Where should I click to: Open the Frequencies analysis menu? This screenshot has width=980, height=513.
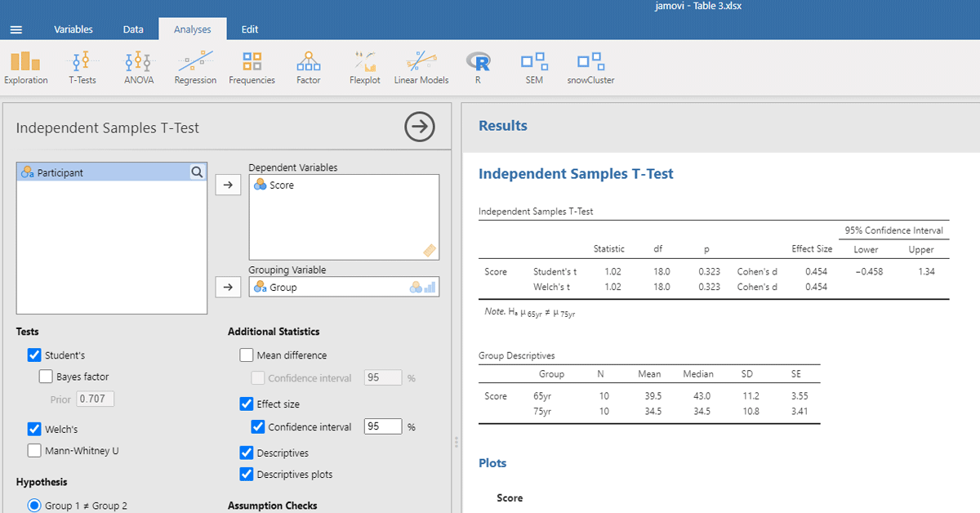[252, 67]
